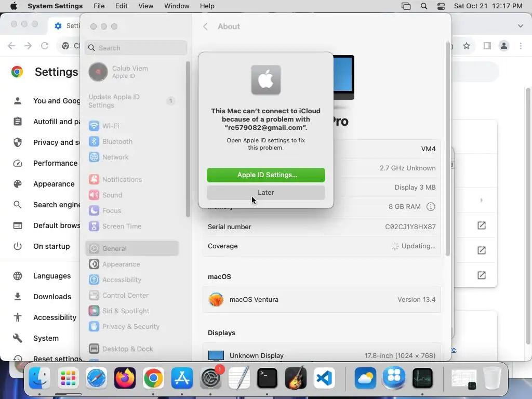Viewport: 532px width, 399px height.
Task: Bookmark this page with Chrome star icon
Action: [x=467, y=46]
